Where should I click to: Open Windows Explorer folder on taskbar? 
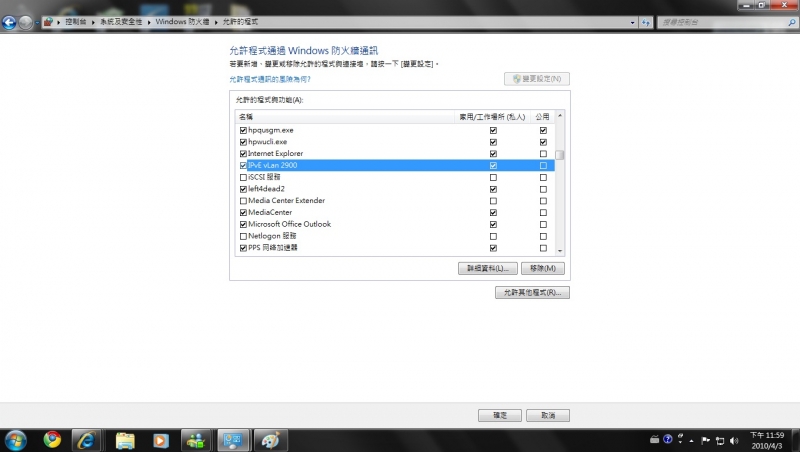pos(125,440)
